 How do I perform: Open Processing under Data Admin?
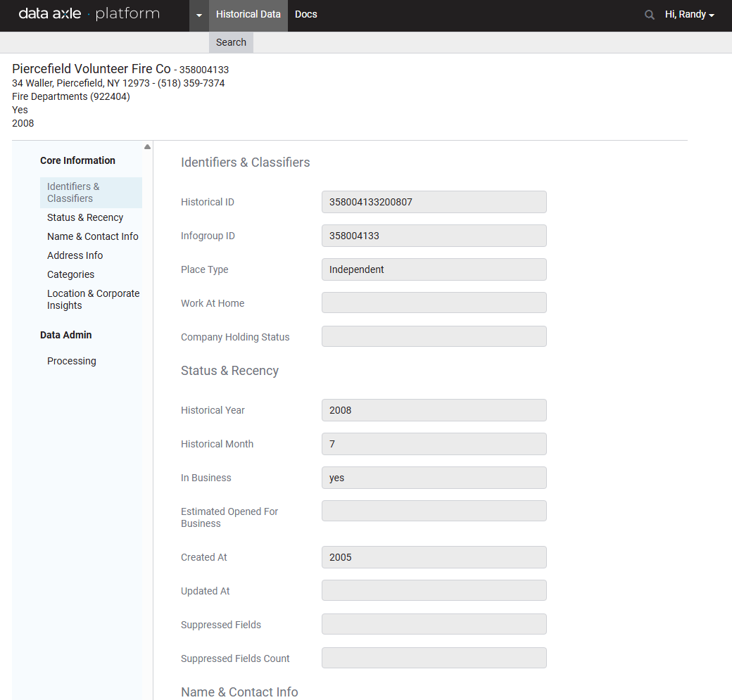pyautogui.click(x=72, y=361)
